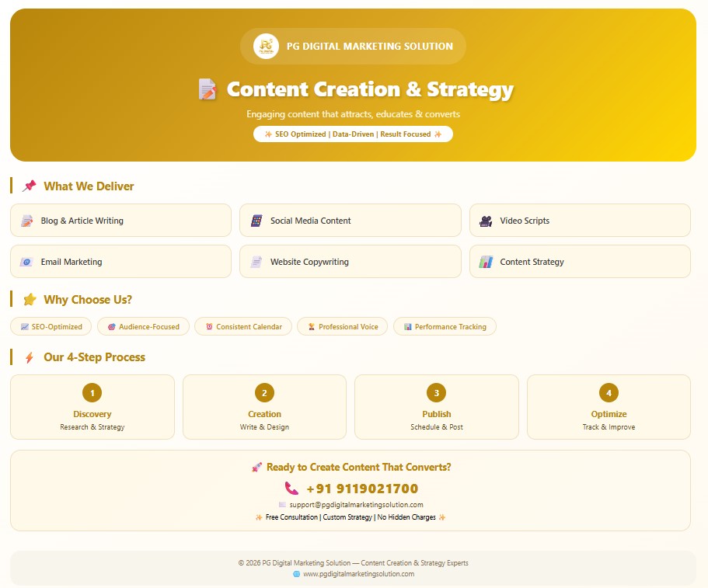Click the Consistent Calendar tag label
Screen dimensions: 708x588
click(x=249, y=327)
